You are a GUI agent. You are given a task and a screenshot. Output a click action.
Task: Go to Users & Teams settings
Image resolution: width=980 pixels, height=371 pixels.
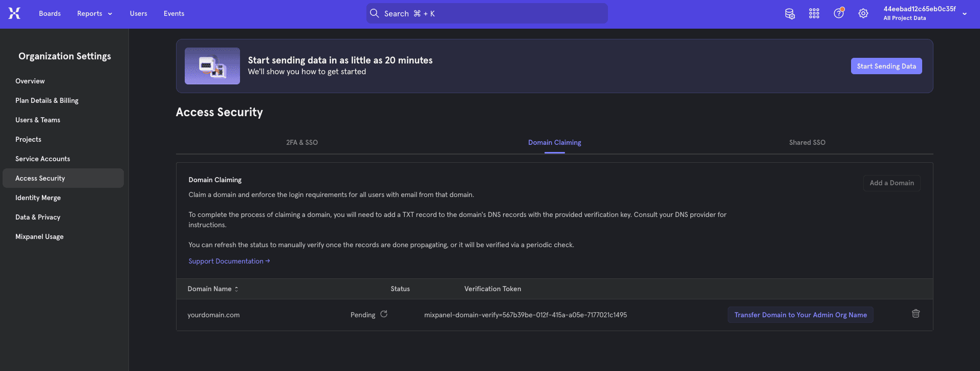(38, 120)
